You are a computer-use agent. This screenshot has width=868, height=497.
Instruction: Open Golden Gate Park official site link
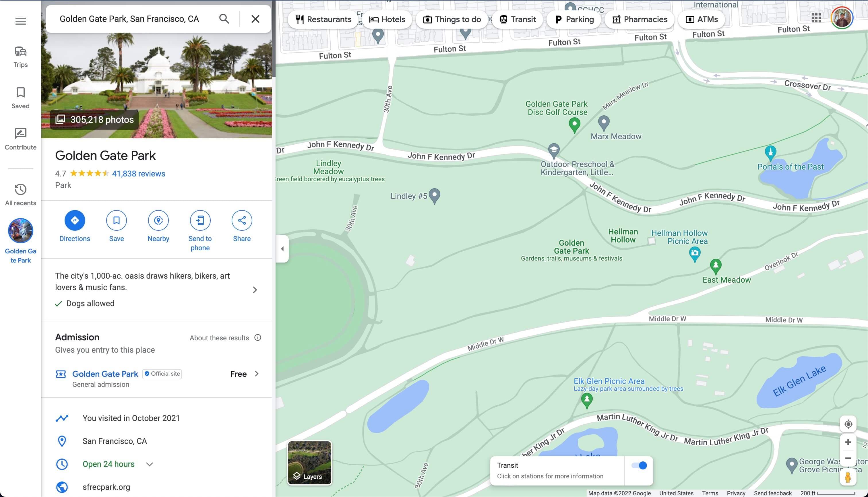tap(105, 374)
